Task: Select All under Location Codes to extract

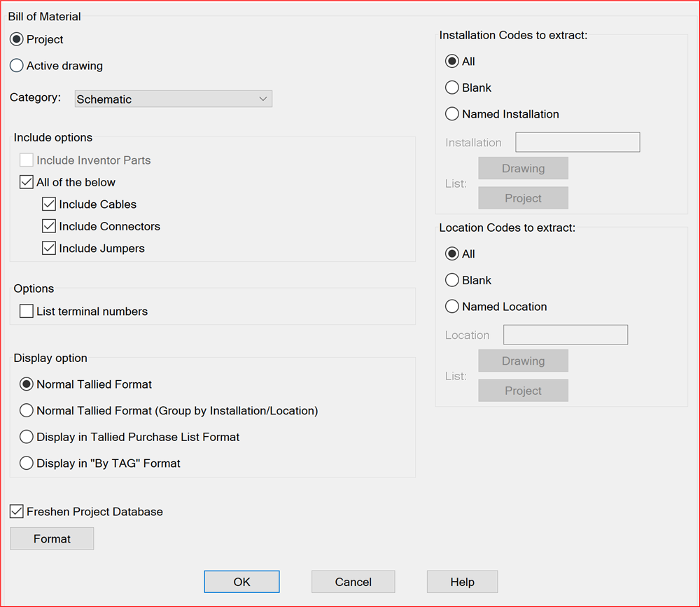Action: point(451,253)
